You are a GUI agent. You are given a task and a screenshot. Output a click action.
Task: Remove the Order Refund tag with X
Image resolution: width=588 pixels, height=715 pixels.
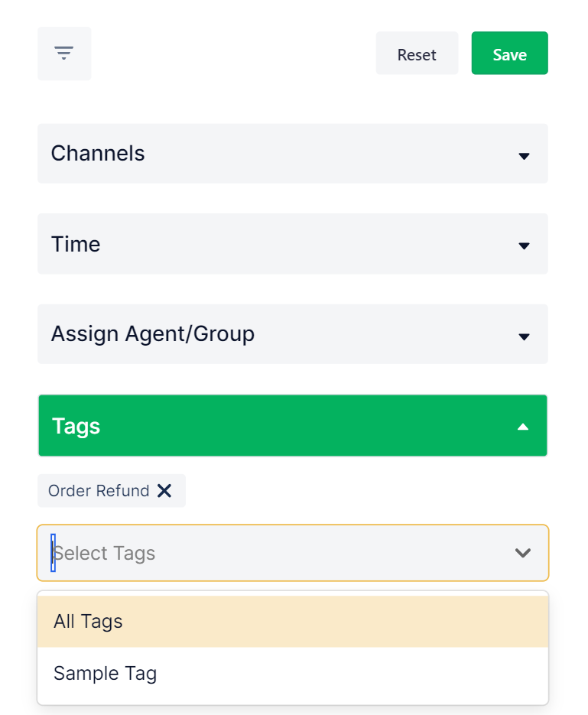tap(164, 491)
